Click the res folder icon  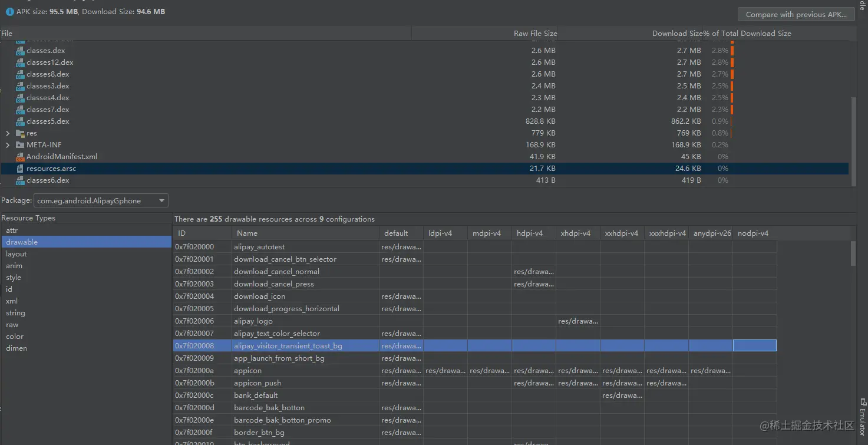(x=20, y=133)
